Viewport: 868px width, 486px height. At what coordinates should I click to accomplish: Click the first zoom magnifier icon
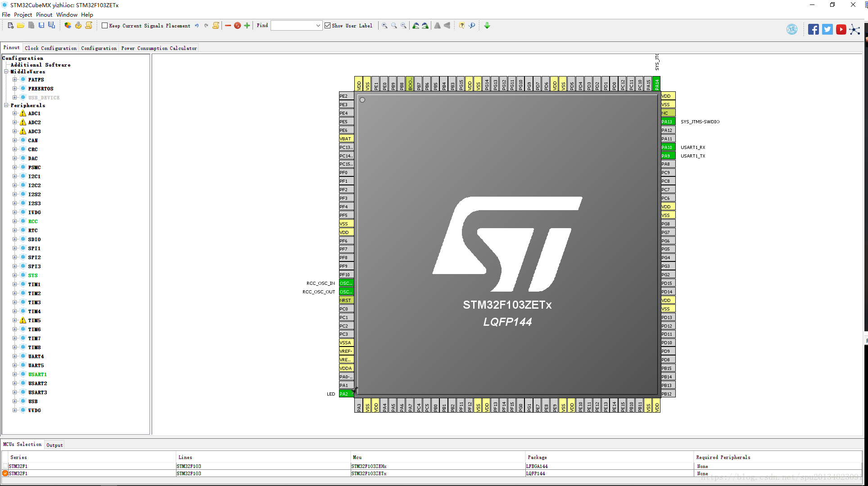pyautogui.click(x=384, y=26)
